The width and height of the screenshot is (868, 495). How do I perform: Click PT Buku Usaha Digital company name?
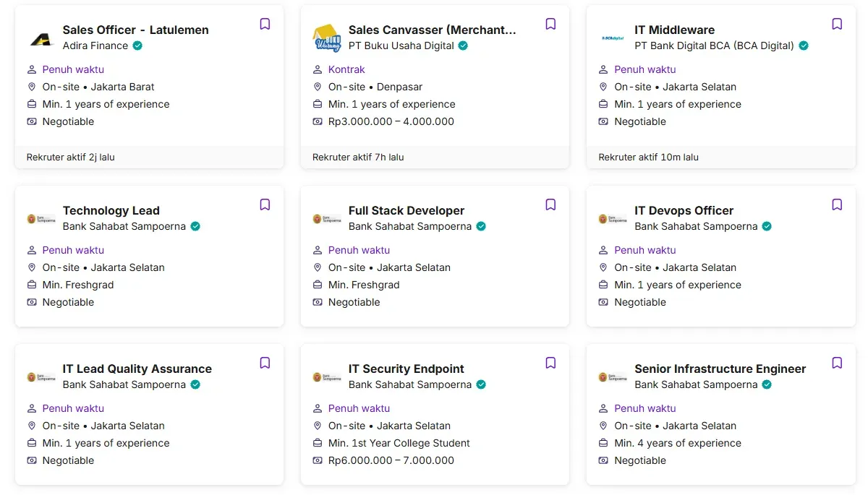pos(401,46)
